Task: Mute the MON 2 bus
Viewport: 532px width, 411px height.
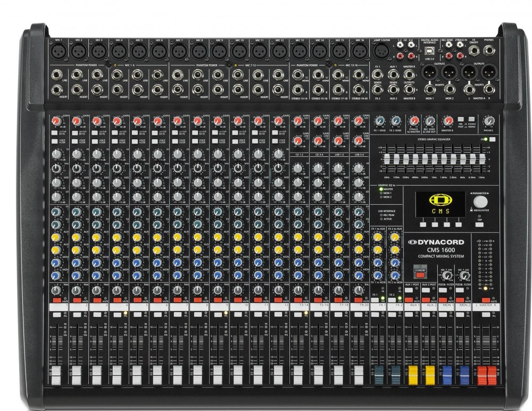Action: [460, 300]
